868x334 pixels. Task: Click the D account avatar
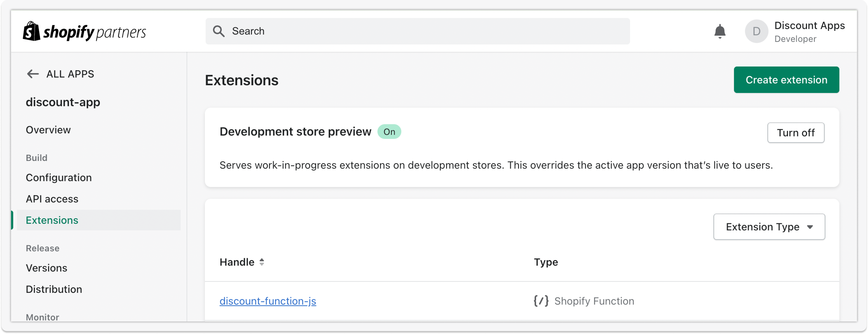tap(756, 31)
